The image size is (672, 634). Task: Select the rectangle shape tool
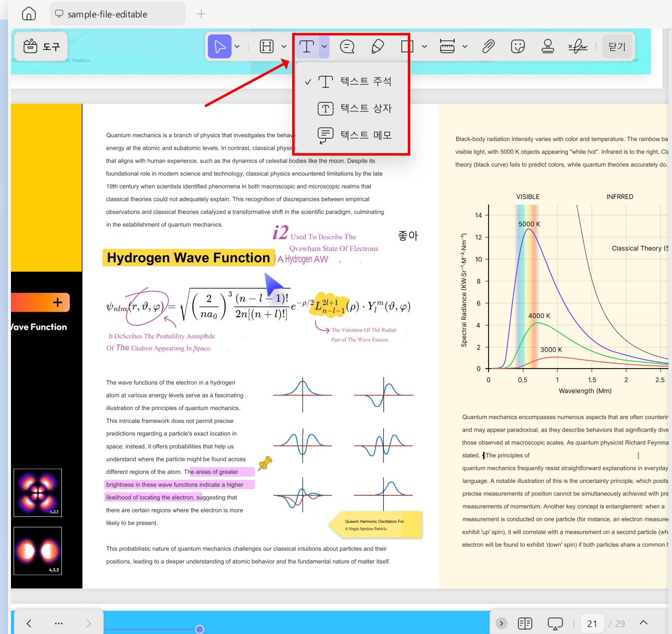pyautogui.click(x=407, y=46)
